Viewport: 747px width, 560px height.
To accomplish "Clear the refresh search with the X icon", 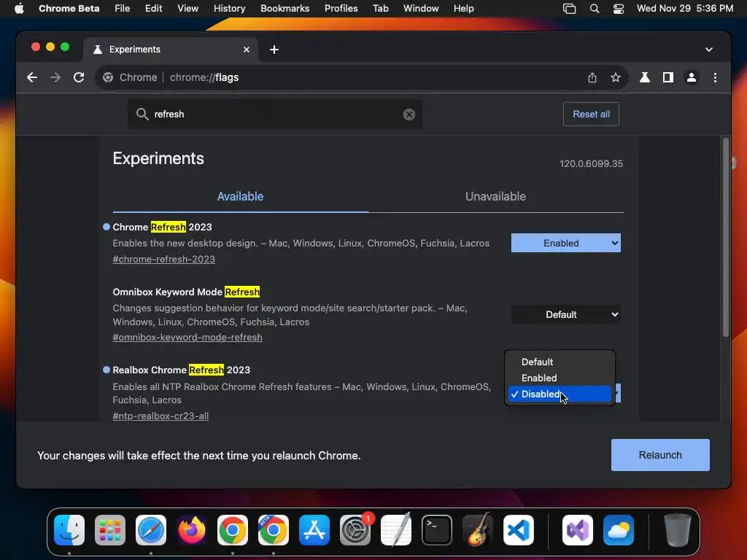I will pos(409,114).
